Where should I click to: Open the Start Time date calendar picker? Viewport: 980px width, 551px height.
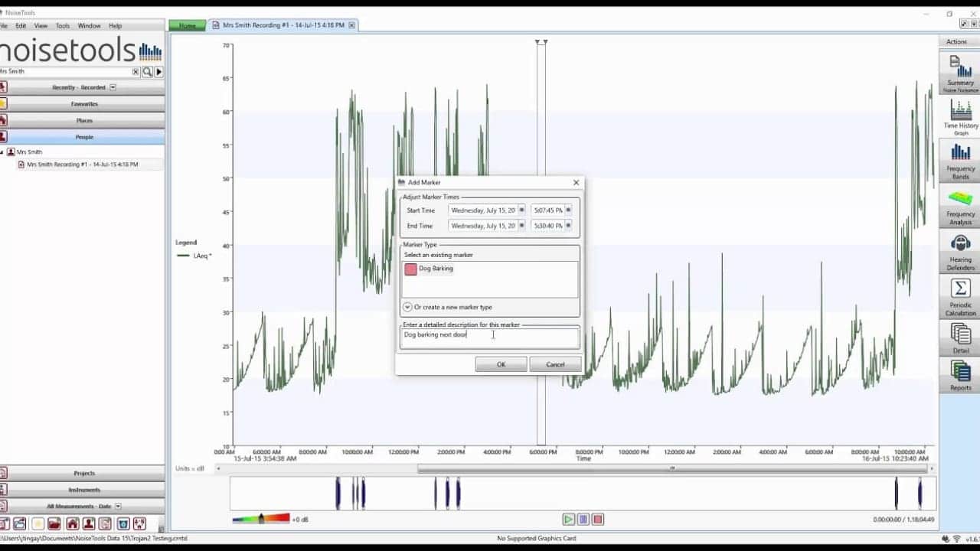coord(521,210)
